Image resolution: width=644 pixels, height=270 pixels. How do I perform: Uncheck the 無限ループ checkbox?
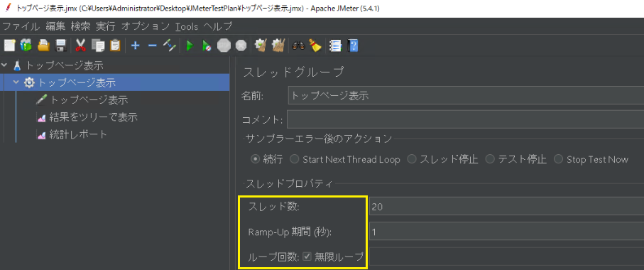[307, 256]
